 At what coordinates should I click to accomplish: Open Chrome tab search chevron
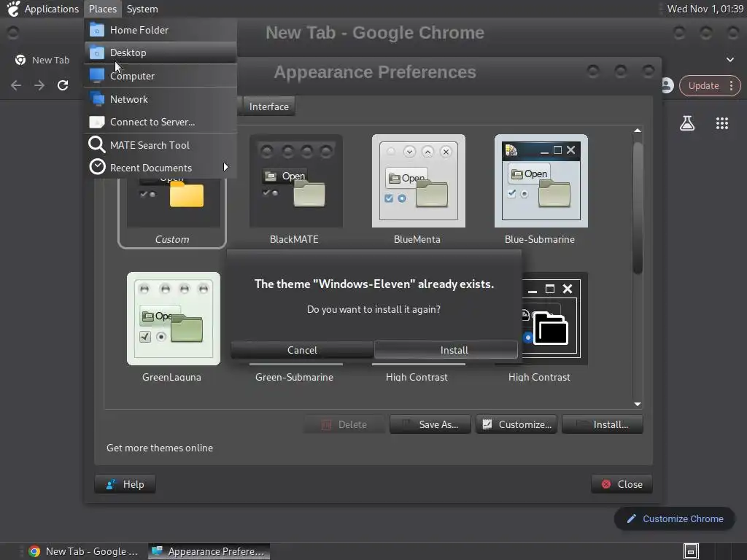[729, 60]
